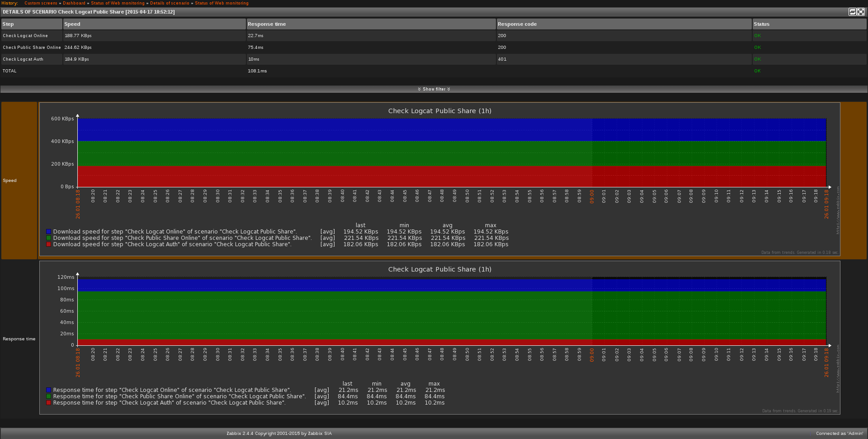The height and width of the screenshot is (439, 868).
Task: Go to Dashboard via History breadcrumb
Action: [74, 3]
